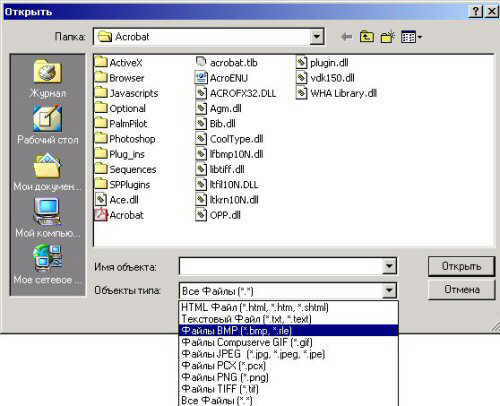
Task: Open the view options menu icon
Action: [x=412, y=37]
